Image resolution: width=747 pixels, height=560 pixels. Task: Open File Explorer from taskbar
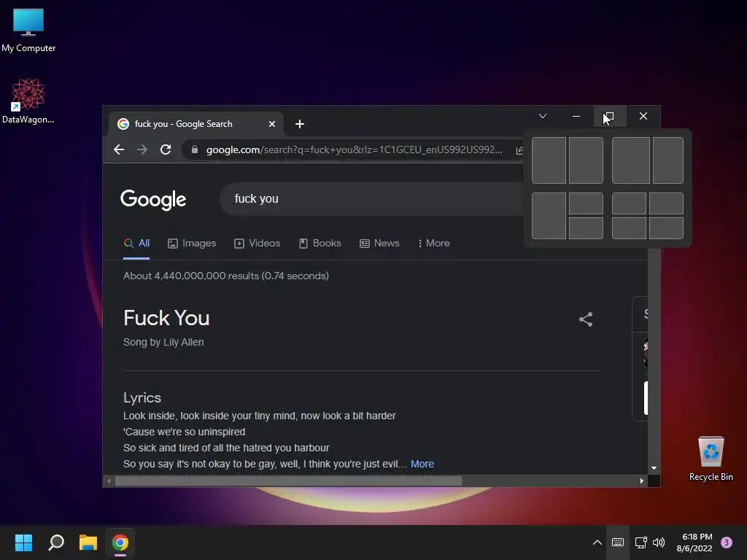[x=88, y=542]
